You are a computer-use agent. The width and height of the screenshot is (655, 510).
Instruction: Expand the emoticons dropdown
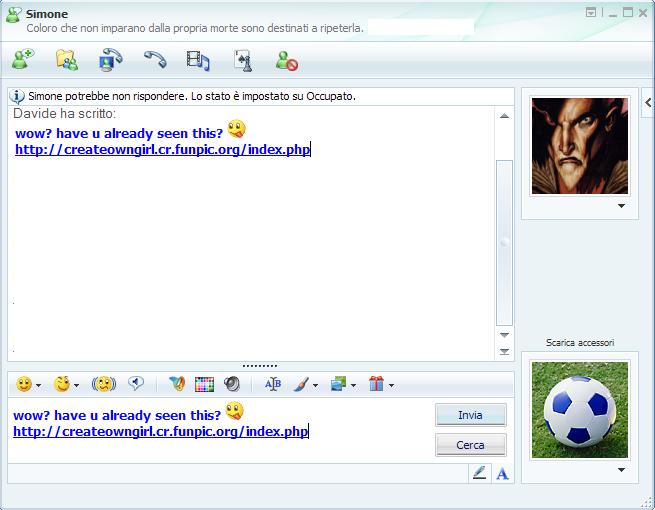(x=39, y=385)
